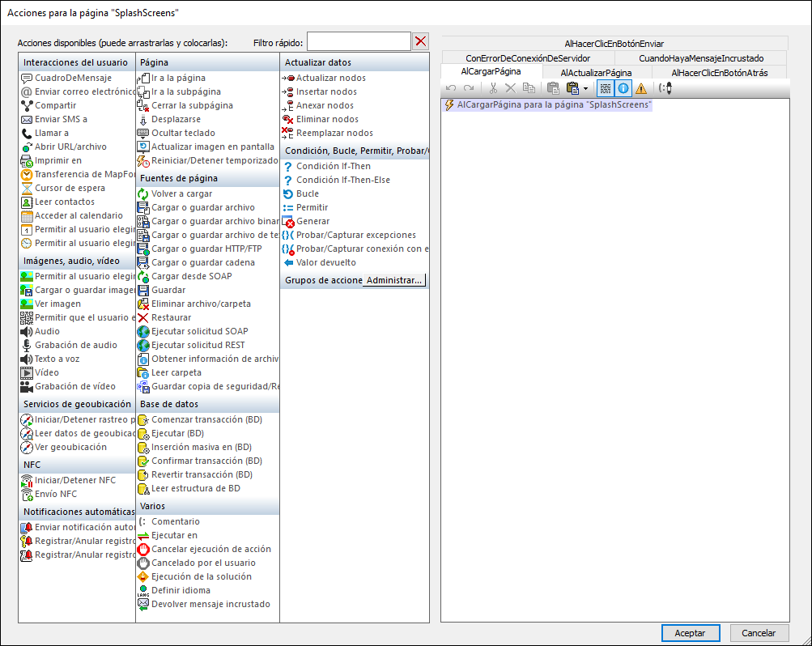Image resolution: width=812 pixels, height=646 pixels.
Task: Select the Iniciar/Detener NFC action
Action: coord(74,480)
